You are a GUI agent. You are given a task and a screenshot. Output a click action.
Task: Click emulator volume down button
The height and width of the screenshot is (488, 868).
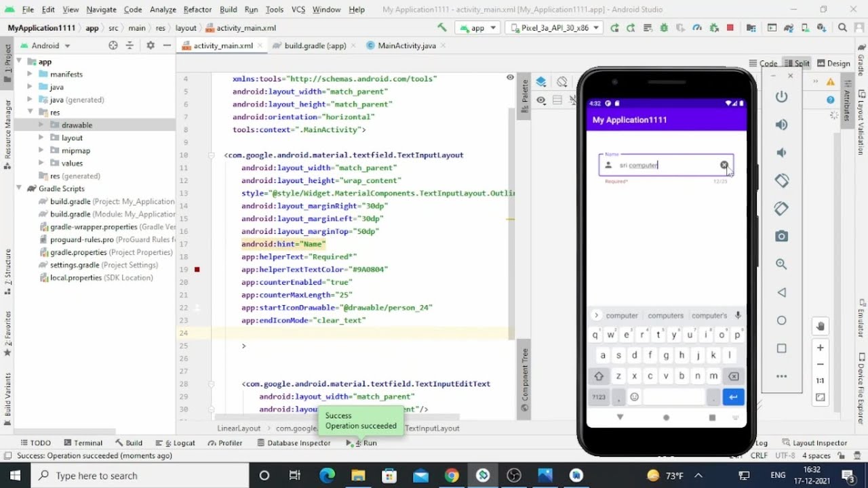pyautogui.click(x=782, y=152)
